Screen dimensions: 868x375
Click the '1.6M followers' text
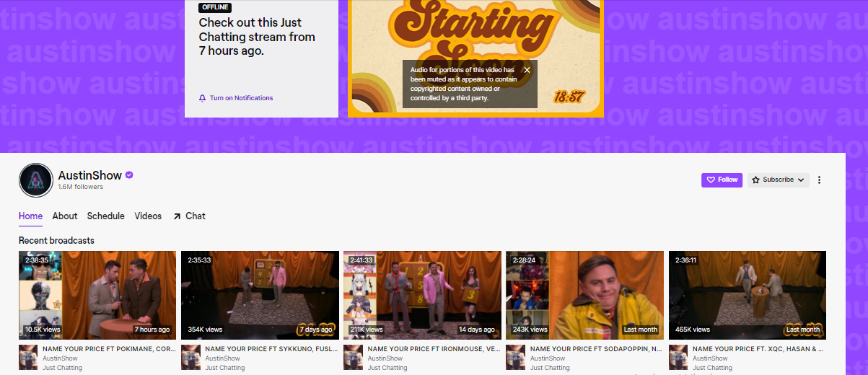click(x=81, y=187)
